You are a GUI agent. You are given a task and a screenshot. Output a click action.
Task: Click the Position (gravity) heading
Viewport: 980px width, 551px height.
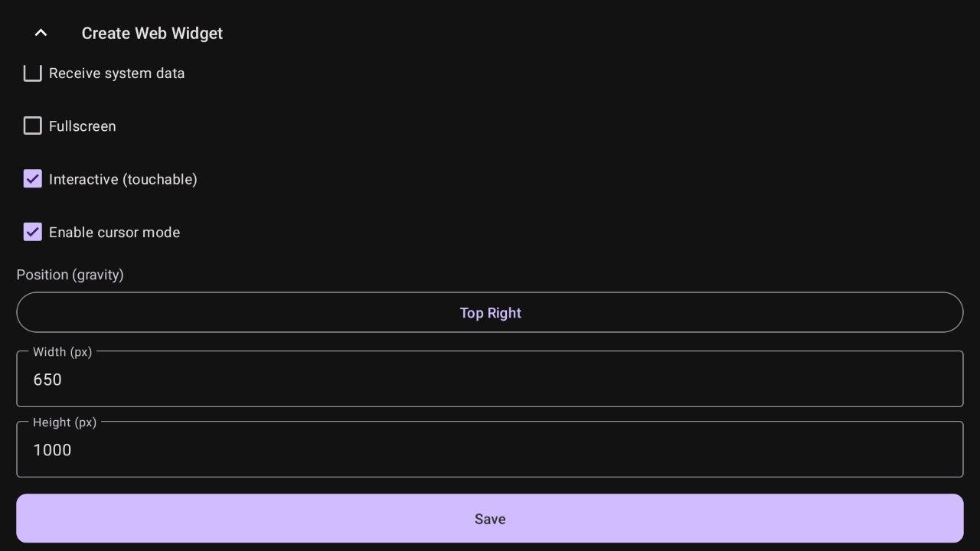(70, 275)
